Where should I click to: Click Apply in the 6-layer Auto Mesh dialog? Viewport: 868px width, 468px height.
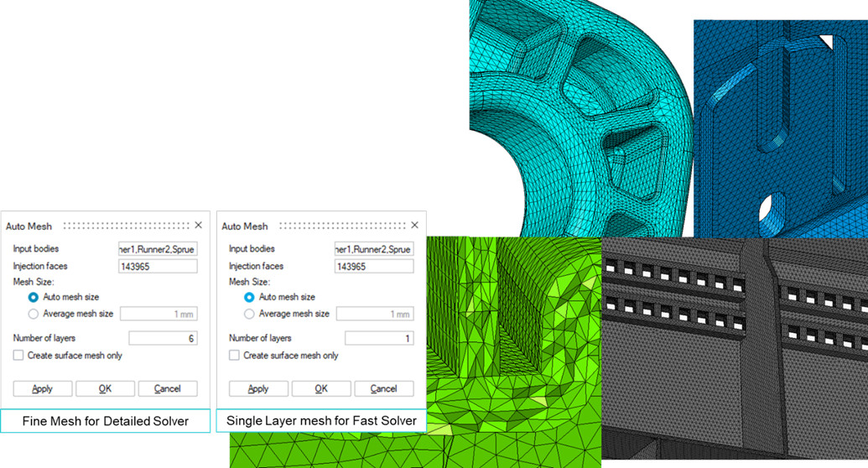[42, 388]
